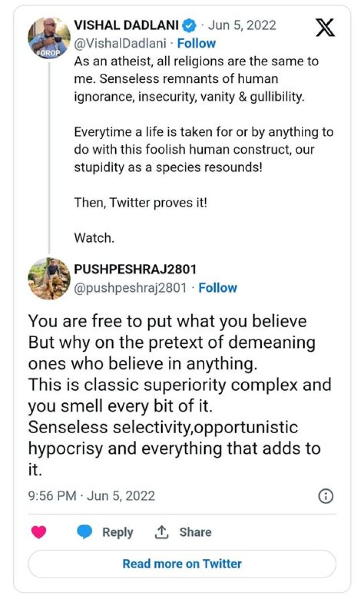Click the blue reply bubble icon
The image size is (364, 599).
tap(84, 532)
